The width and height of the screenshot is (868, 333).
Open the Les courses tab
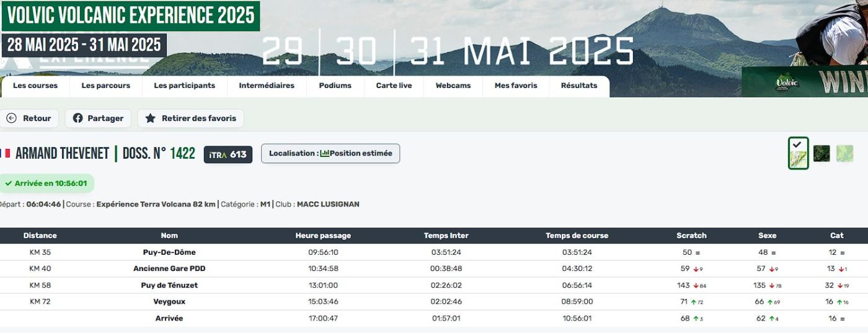(x=35, y=86)
